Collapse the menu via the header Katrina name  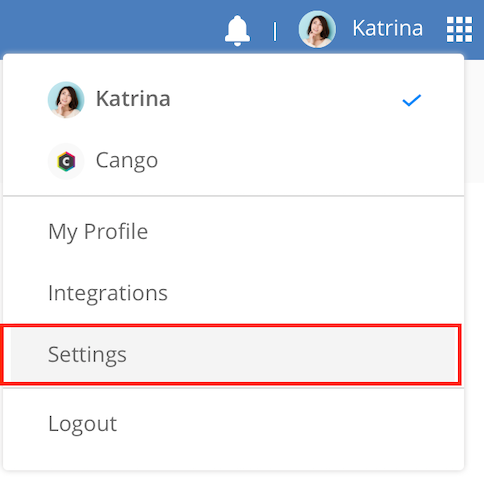coord(388,28)
